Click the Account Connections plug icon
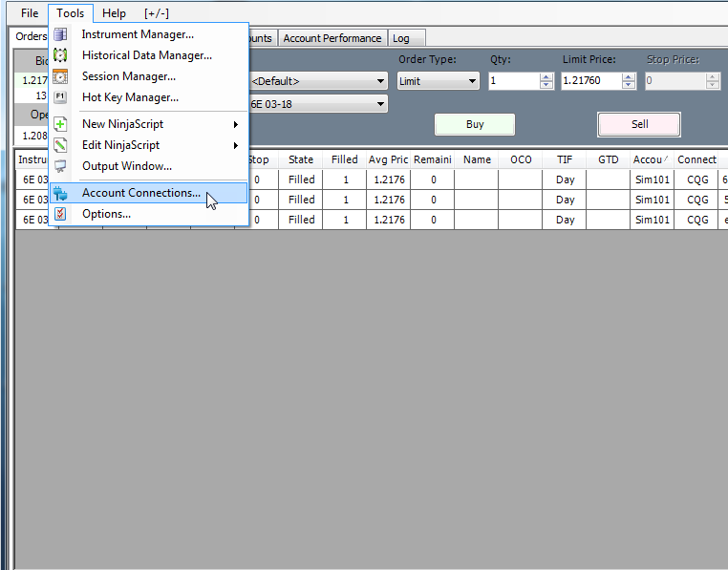Screen dimensions: 728x570 click(60, 193)
